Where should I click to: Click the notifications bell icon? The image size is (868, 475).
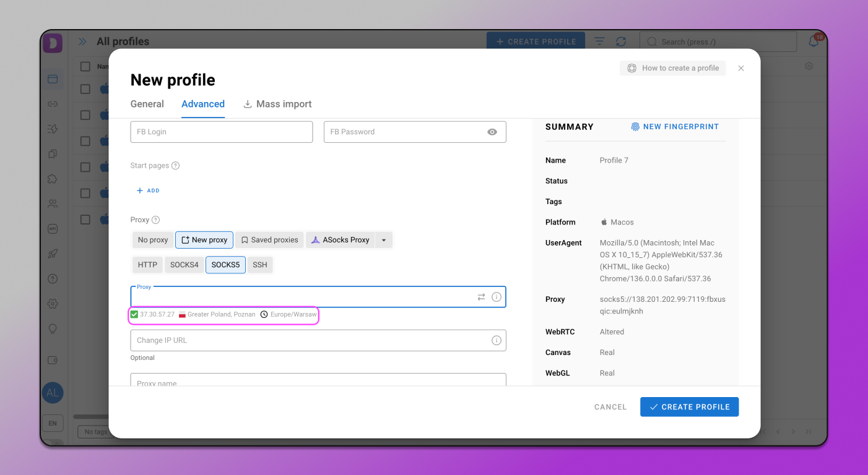point(814,41)
